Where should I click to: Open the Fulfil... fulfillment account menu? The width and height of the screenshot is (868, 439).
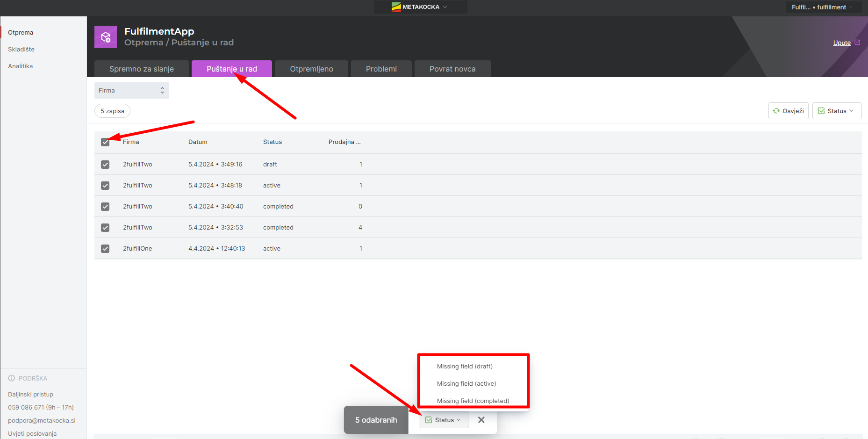coord(824,7)
